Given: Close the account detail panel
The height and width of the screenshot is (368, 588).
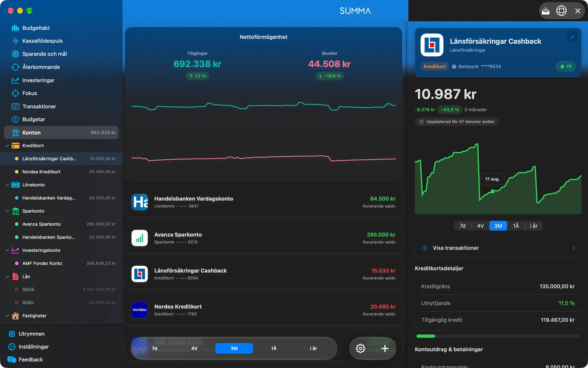Looking at the screenshot, I should click(x=578, y=11).
